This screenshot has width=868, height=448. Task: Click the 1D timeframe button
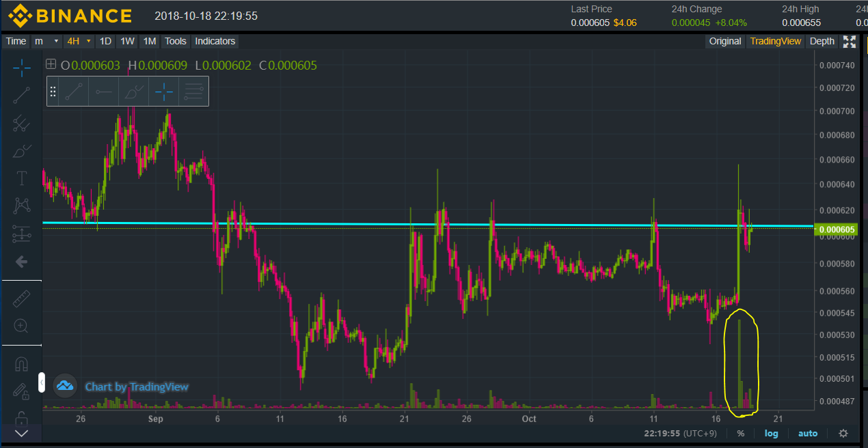point(105,42)
